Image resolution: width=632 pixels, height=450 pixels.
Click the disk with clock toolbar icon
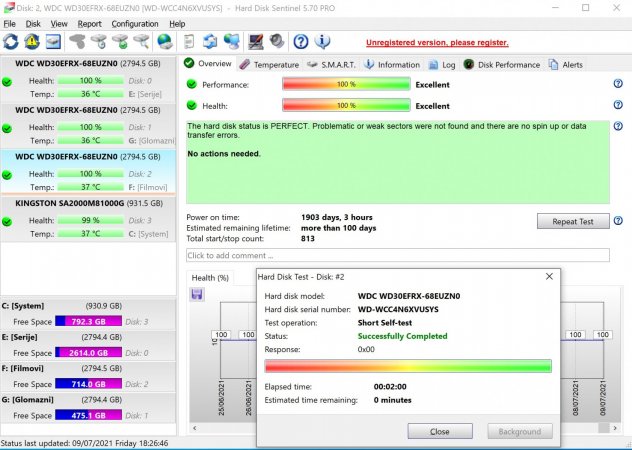99,42
